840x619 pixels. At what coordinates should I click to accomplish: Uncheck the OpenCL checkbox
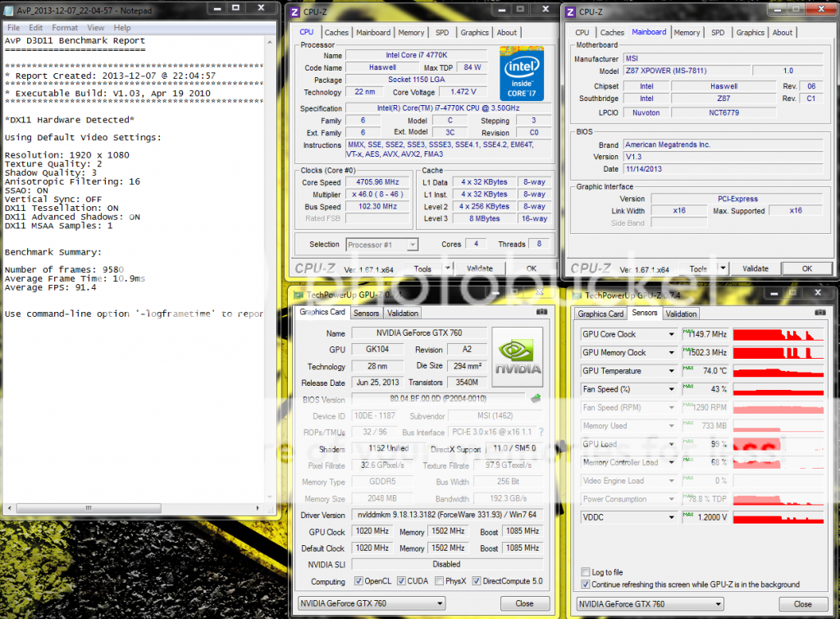pos(358,581)
